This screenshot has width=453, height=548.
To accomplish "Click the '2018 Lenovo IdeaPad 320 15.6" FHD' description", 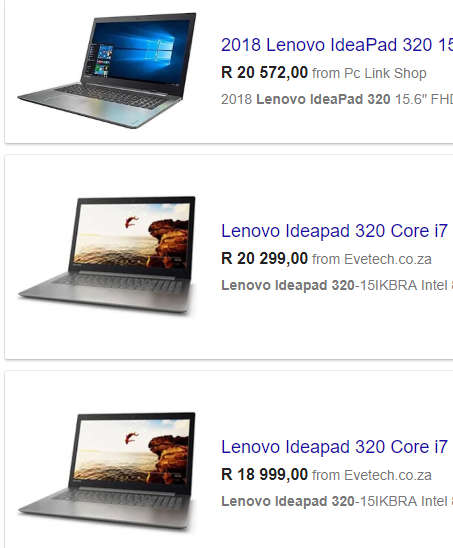I will coord(337,99).
